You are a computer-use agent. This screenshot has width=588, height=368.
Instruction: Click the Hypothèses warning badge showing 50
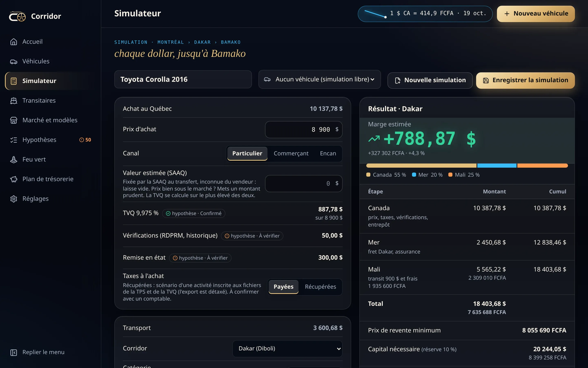coord(85,140)
